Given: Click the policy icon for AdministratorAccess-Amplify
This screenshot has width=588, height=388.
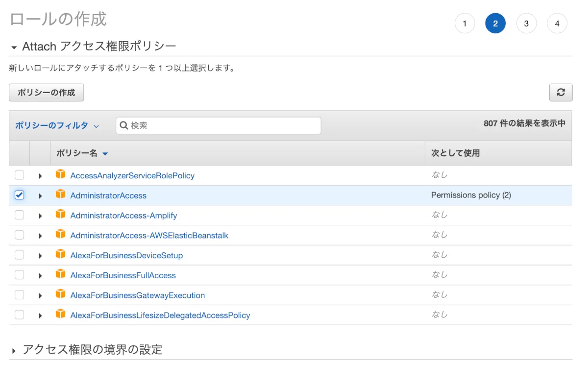Looking at the screenshot, I should [60, 215].
